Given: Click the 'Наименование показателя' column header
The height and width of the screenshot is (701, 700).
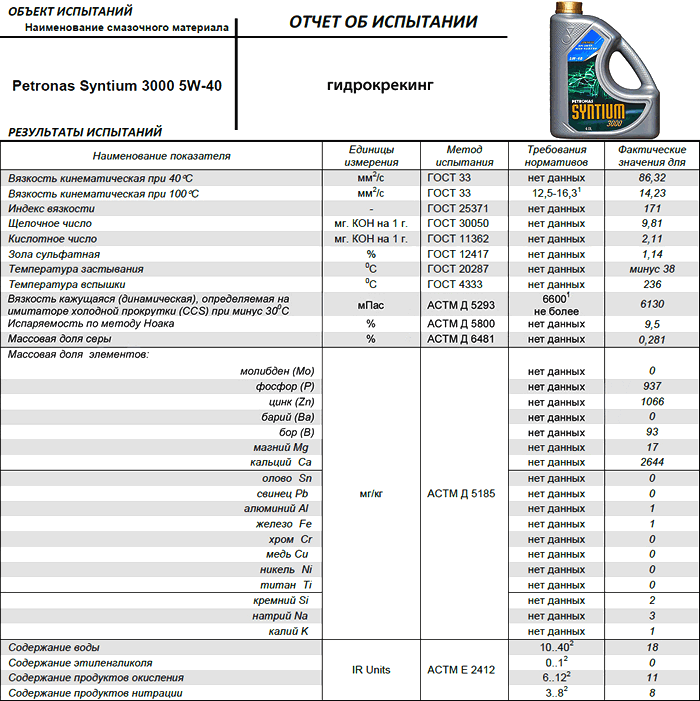Looking at the screenshot, I should click(x=161, y=156).
